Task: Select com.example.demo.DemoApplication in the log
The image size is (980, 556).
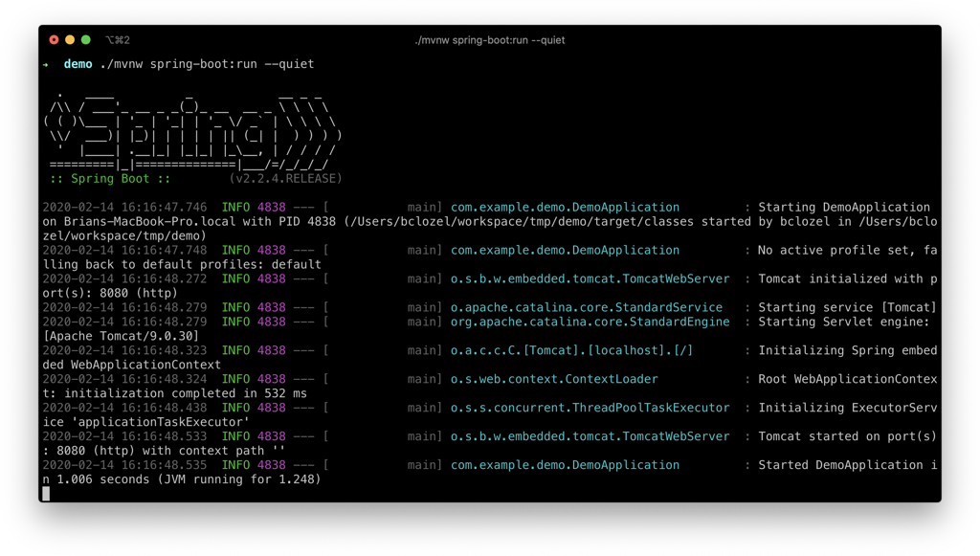Action: [x=565, y=207]
